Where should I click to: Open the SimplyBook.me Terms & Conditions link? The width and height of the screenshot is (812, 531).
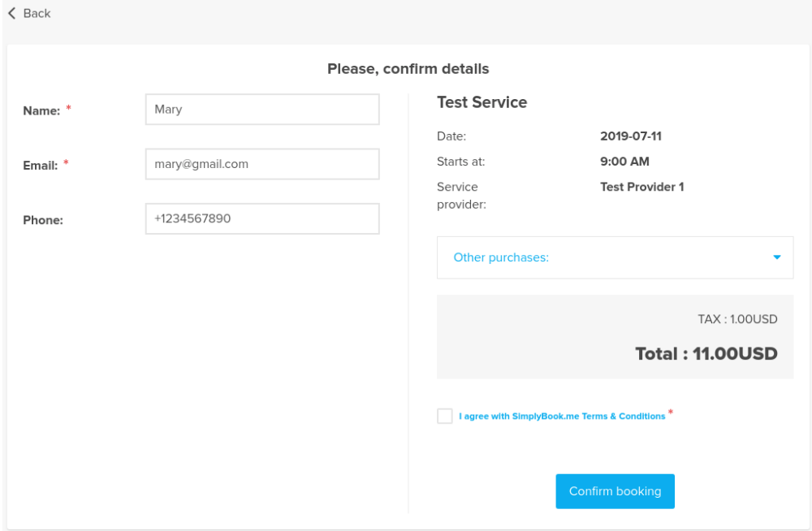562,417
